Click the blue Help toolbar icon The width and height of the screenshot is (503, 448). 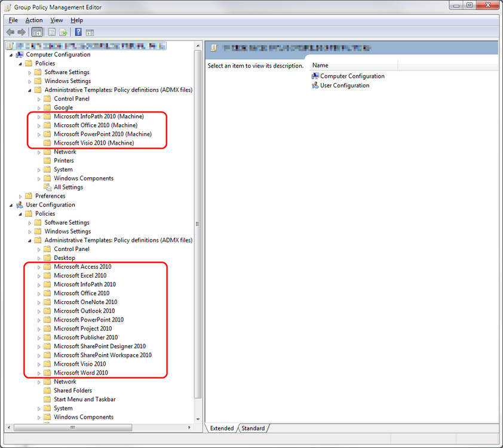[78, 32]
